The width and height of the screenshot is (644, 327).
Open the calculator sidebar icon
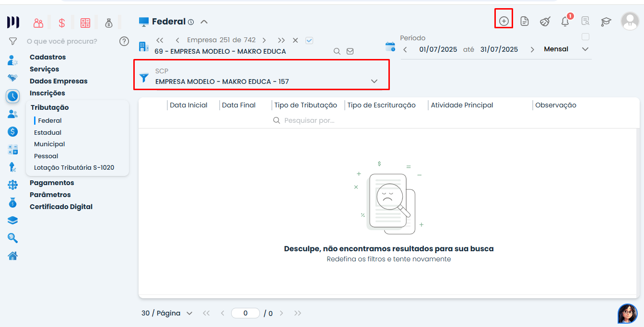coord(12,150)
